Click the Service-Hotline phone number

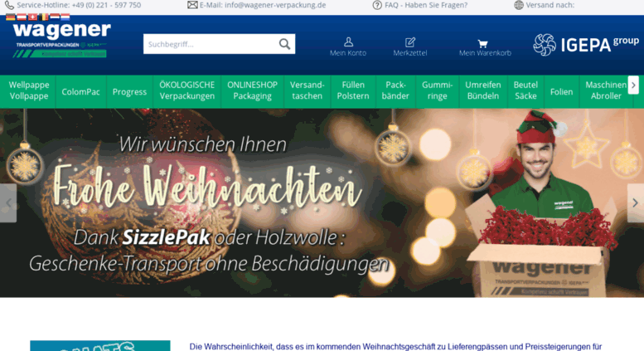[x=106, y=5]
